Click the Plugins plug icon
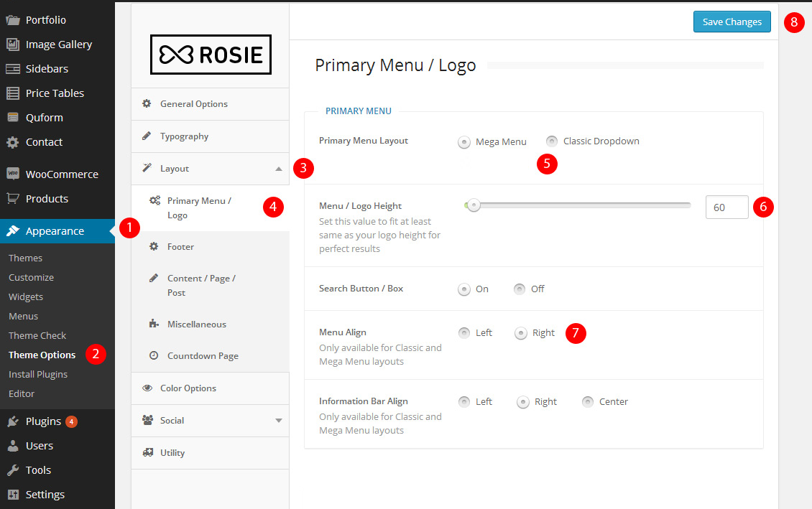 click(13, 421)
